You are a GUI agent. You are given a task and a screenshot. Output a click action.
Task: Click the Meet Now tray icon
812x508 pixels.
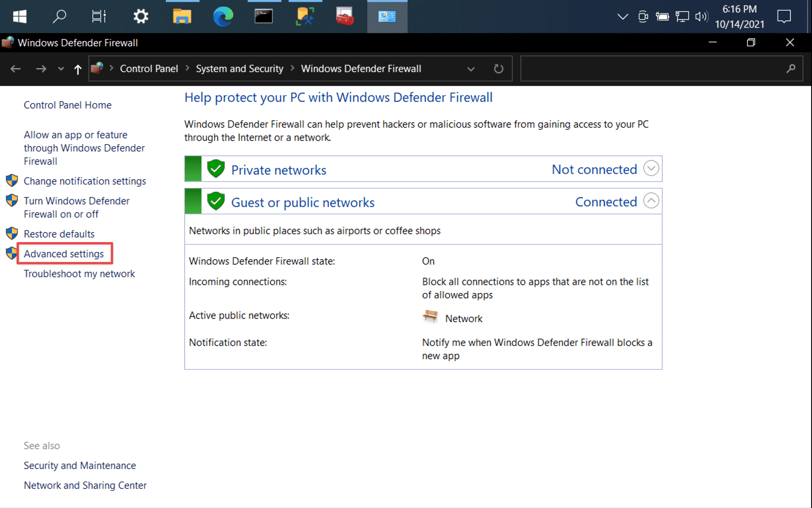pyautogui.click(x=643, y=16)
